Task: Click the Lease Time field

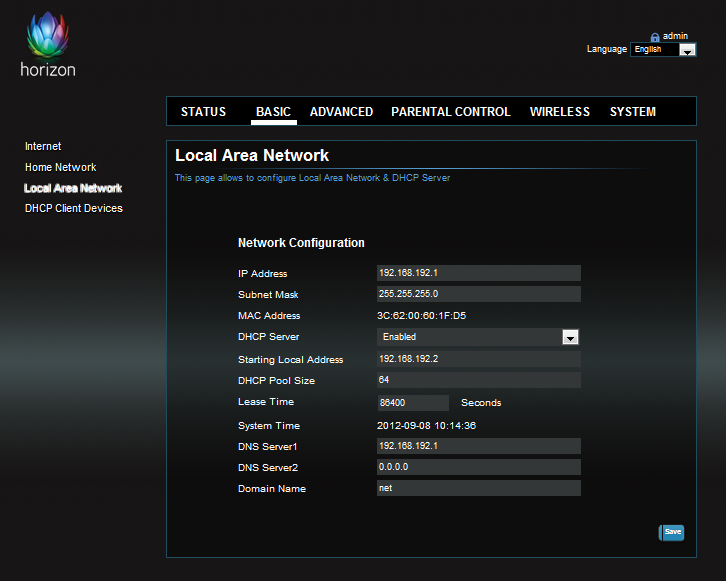Action: click(x=413, y=403)
